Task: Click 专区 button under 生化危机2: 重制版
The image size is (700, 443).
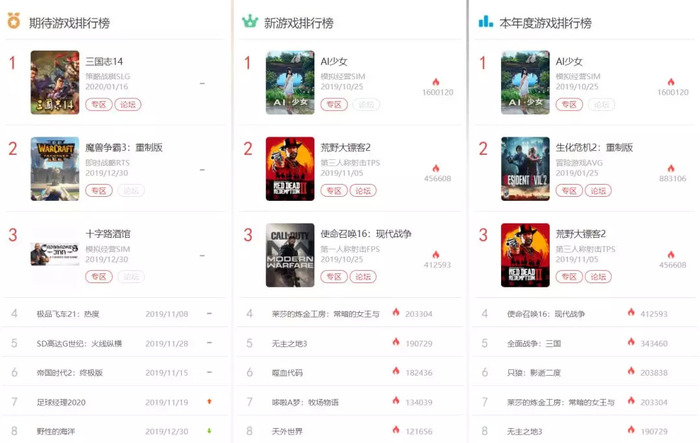Action: click(569, 191)
